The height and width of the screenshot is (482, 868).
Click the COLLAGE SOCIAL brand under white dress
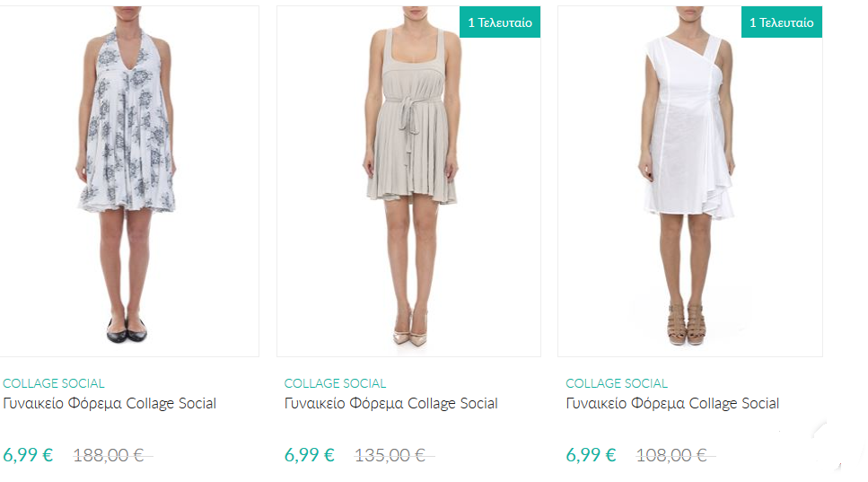pos(617,383)
